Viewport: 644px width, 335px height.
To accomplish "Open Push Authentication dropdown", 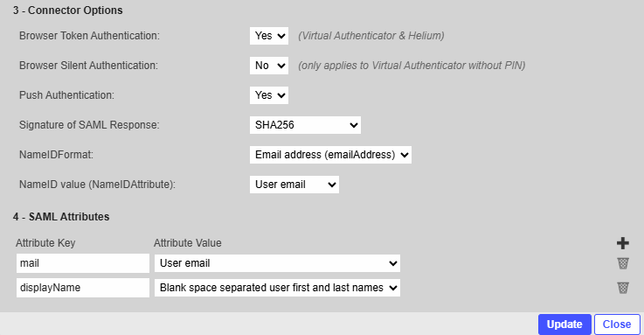I will pos(269,95).
